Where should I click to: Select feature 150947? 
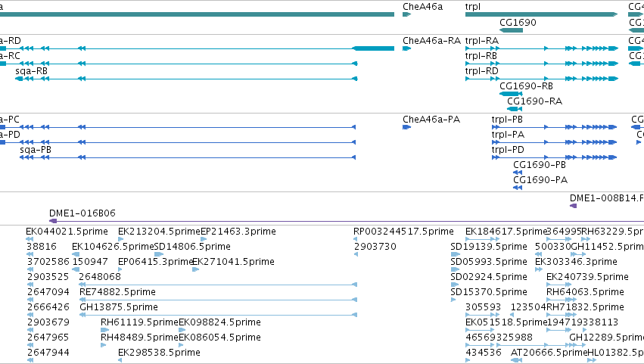[90, 262]
